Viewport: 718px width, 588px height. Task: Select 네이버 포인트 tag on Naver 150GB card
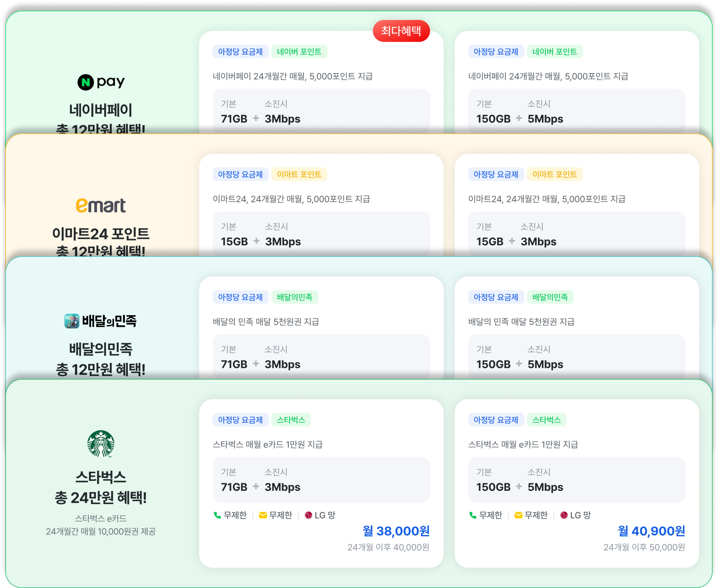[555, 52]
